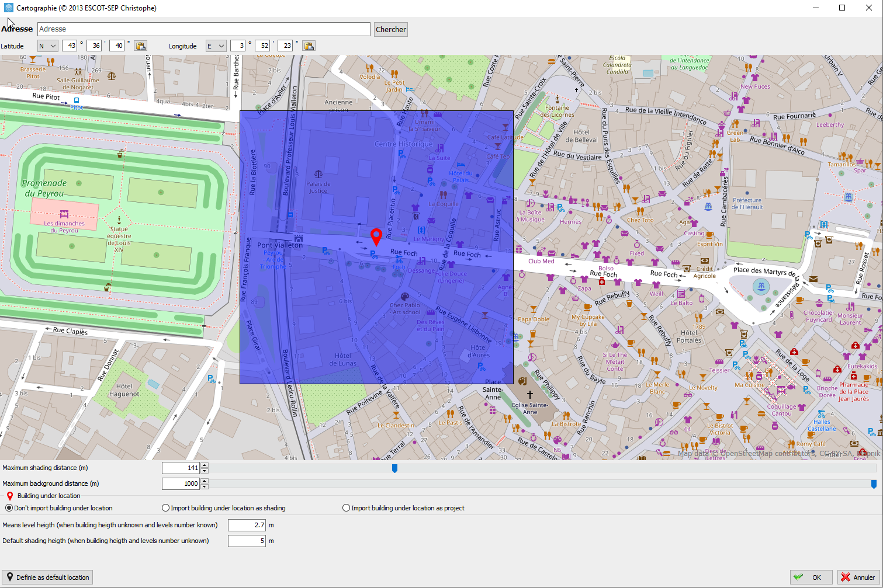Image resolution: width=883 pixels, height=588 pixels.
Task: Open the longitude E hemisphere dropdown
Action: 216,46
